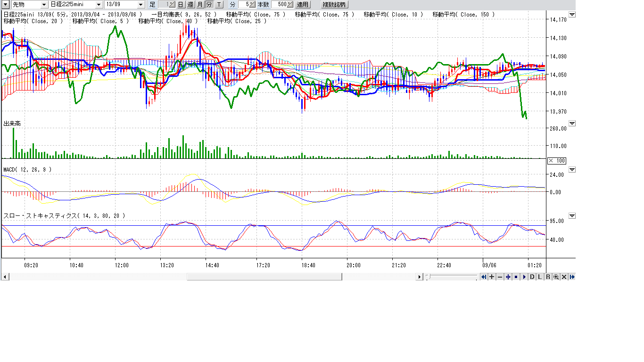This screenshot has width=644, height=362.
Task: Jump to the chart's first bar
Action: [x=484, y=277]
